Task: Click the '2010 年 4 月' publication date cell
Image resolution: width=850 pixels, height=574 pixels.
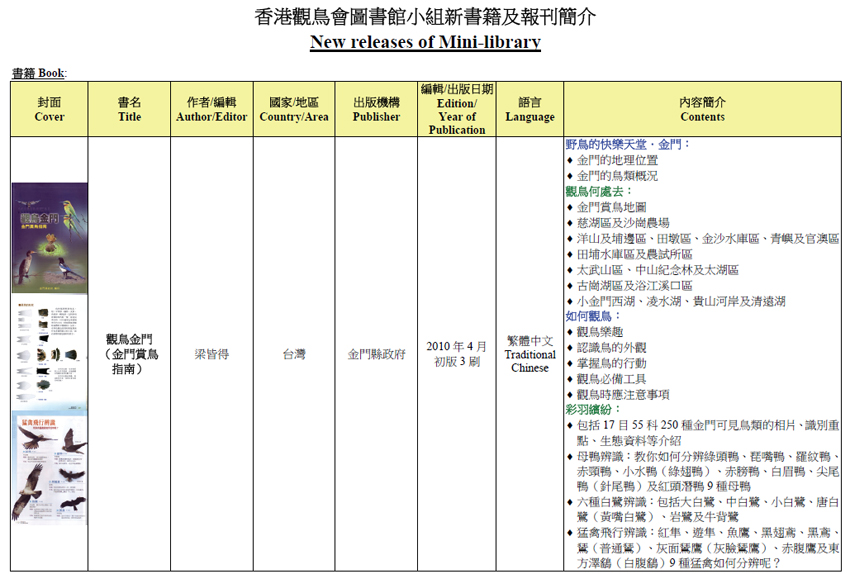Action: click(x=456, y=347)
